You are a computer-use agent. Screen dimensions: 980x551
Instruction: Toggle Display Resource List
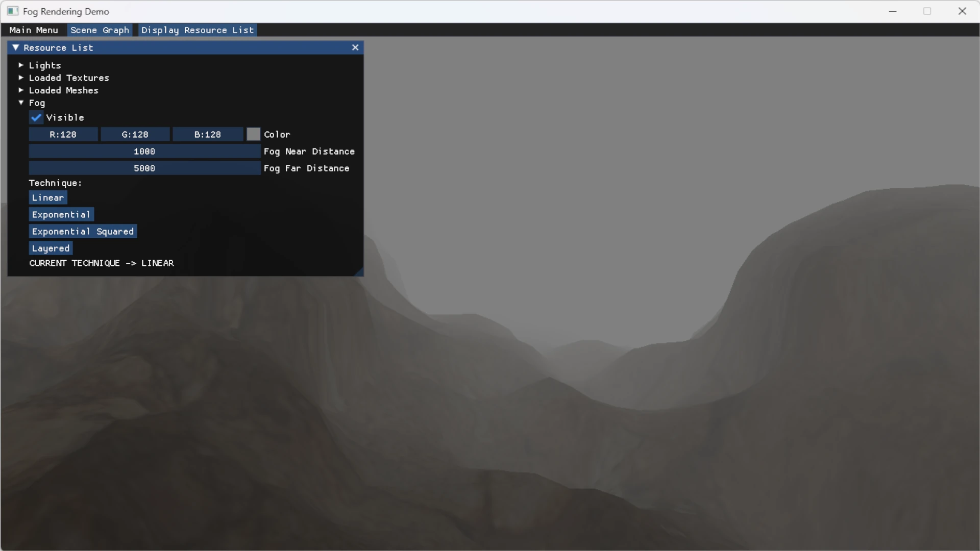tap(198, 30)
